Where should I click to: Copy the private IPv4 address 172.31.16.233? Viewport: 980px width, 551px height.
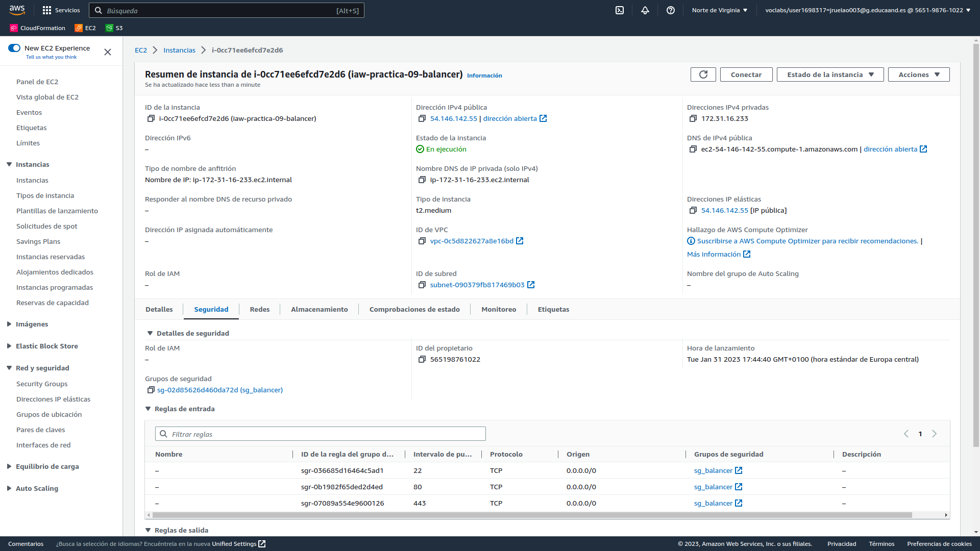coord(693,118)
